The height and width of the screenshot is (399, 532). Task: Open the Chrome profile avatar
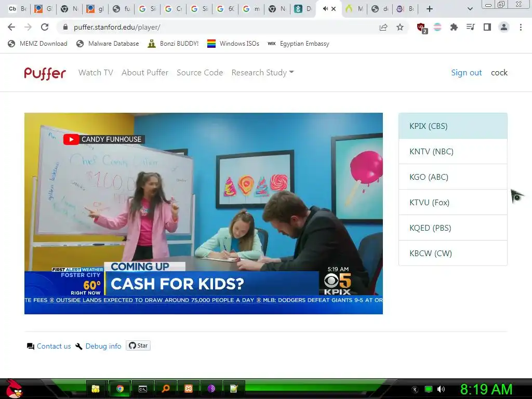tap(504, 27)
